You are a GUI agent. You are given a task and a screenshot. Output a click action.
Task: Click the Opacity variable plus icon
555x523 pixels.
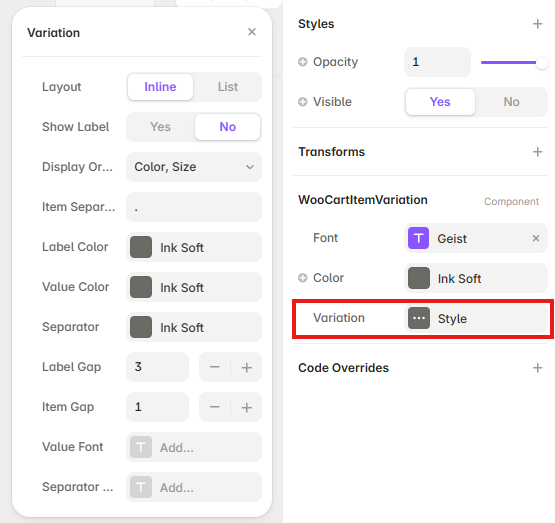click(303, 62)
